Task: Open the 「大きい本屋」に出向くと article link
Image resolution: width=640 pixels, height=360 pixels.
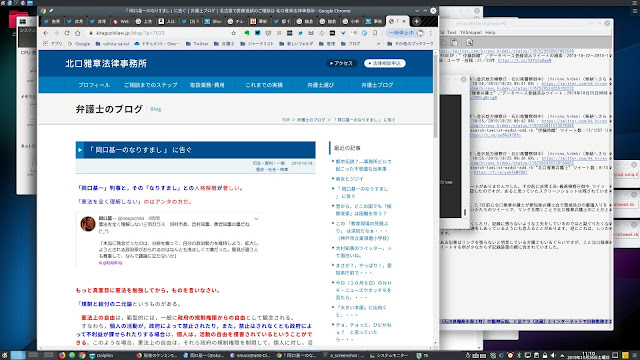Action: (x=361, y=311)
